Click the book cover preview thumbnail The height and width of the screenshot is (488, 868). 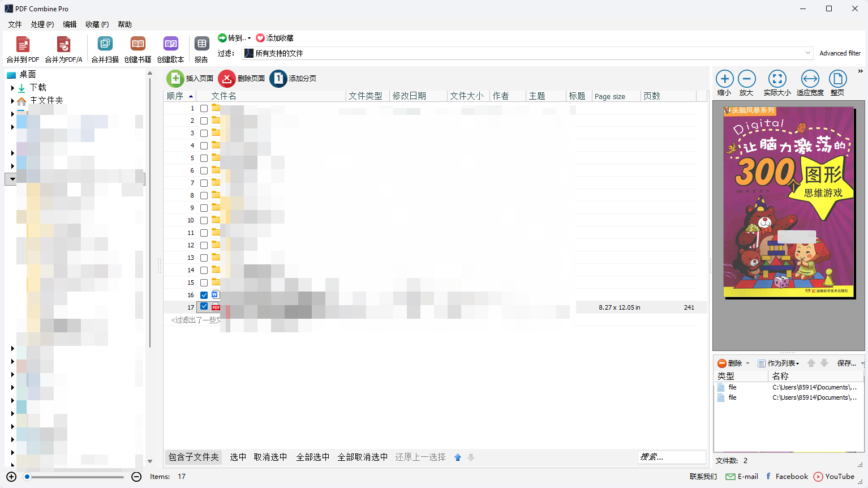pos(789,202)
